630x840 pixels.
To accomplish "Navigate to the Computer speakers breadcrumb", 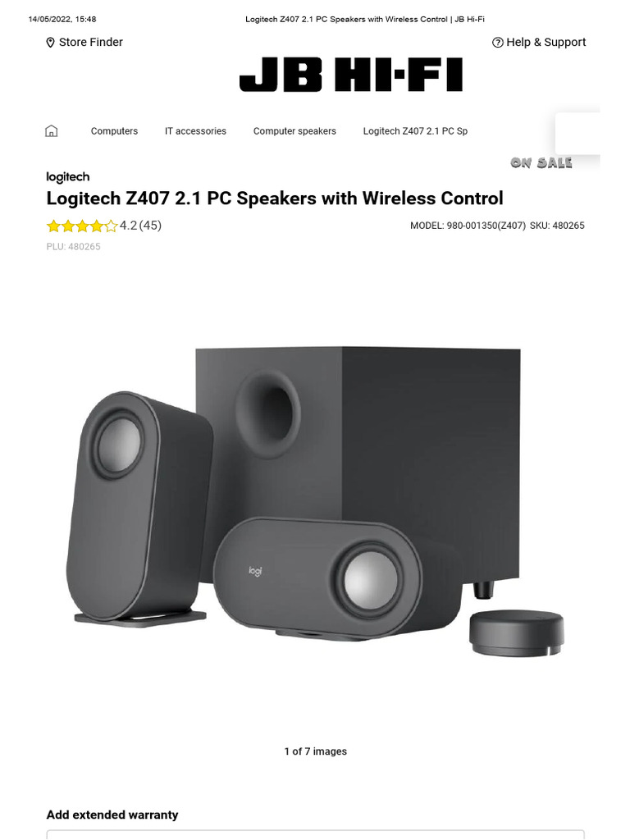I will 294,131.
